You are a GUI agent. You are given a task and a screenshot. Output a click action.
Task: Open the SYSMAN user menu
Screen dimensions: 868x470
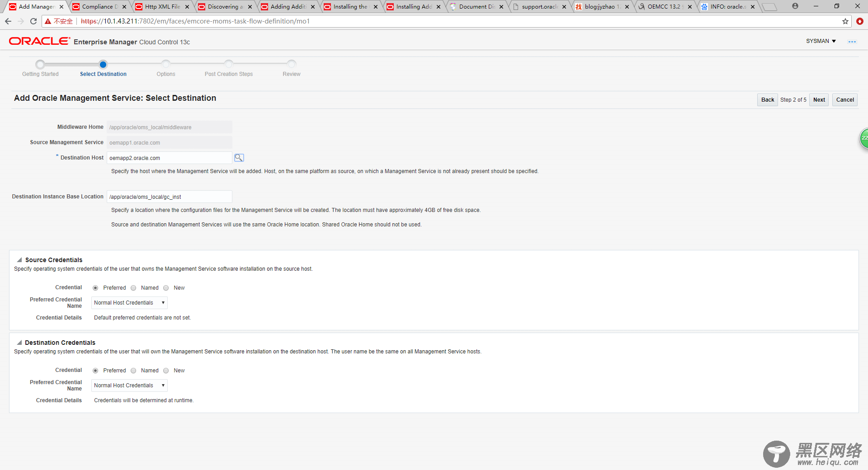coord(821,41)
